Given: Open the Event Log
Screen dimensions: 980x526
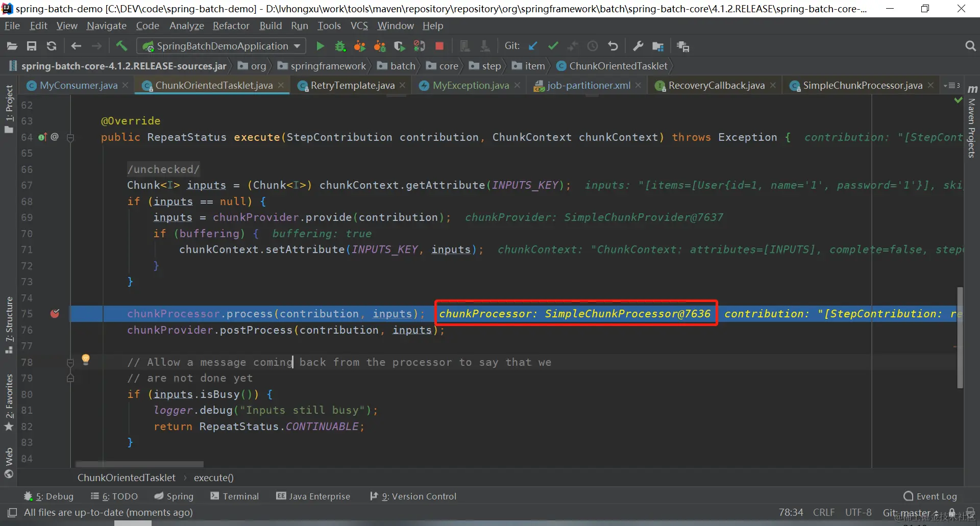Looking at the screenshot, I should (930, 496).
